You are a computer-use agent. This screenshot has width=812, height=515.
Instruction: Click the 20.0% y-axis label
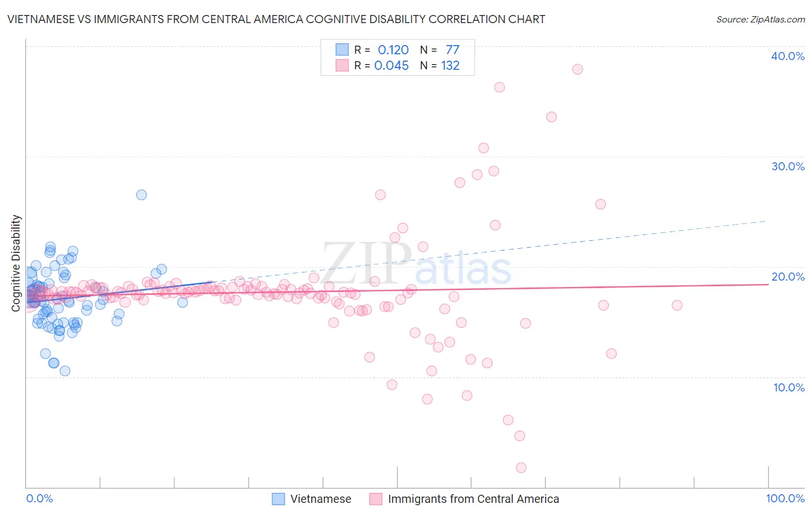click(x=788, y=277)
